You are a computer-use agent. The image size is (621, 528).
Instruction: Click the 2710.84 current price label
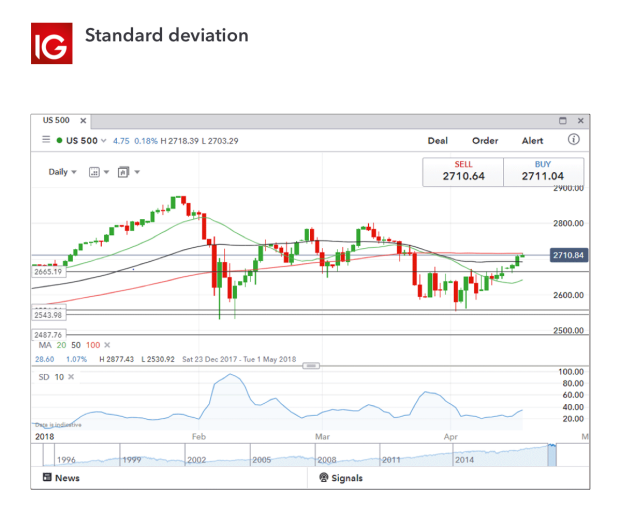pyautogui.click(x=569, y=255)
